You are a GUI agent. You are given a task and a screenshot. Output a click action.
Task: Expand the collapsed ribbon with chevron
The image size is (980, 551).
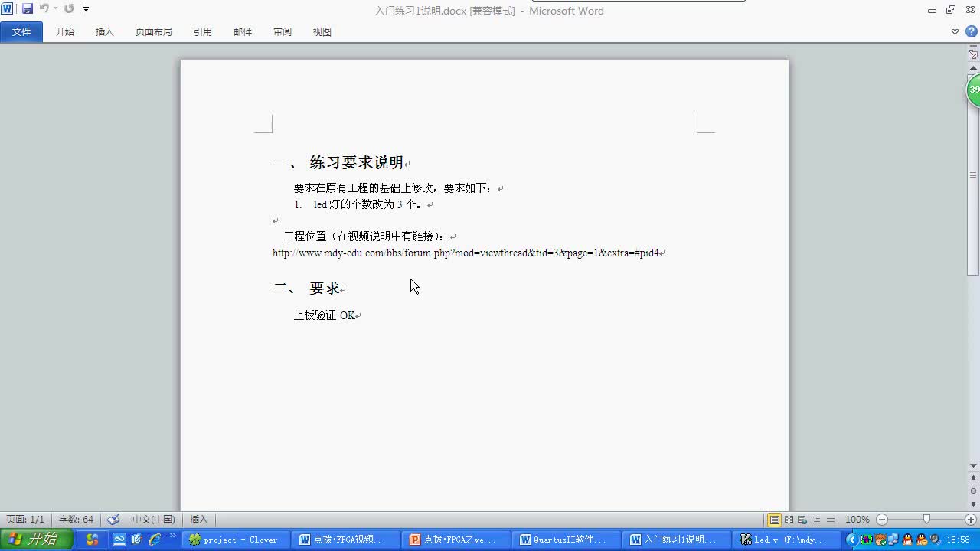tap(955, 31)
